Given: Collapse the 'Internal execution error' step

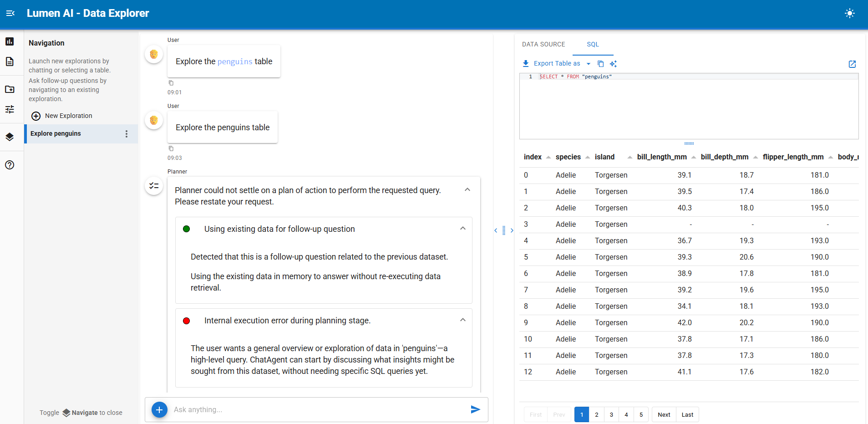Looking at the screenshot, I should tap(463, 320).
